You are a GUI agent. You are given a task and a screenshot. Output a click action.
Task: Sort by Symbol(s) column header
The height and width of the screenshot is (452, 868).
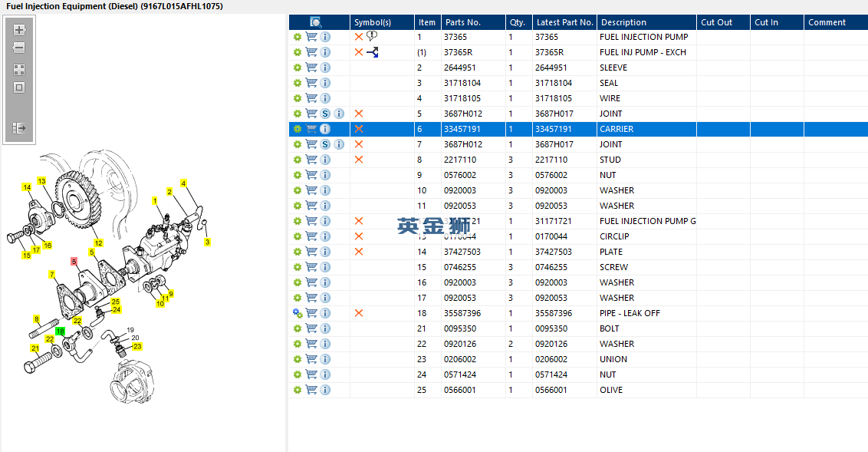click(x=382, y=22)
